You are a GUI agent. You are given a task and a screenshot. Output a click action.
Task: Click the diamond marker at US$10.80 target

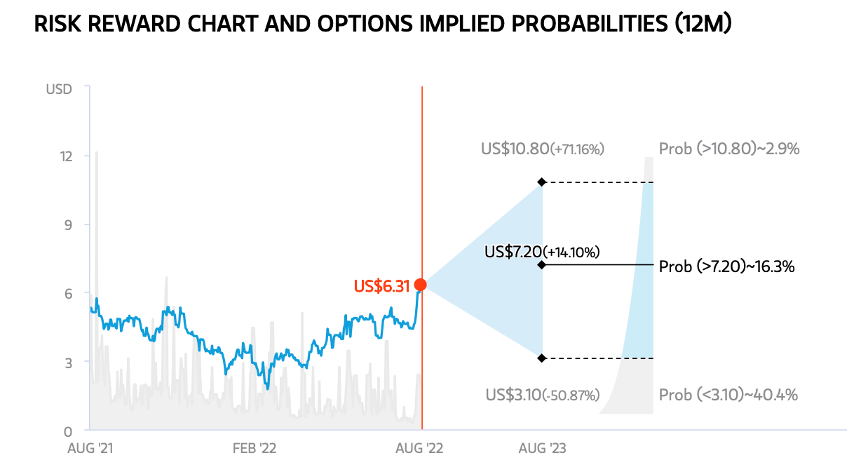pyautogui.click(x=541, y=182)
